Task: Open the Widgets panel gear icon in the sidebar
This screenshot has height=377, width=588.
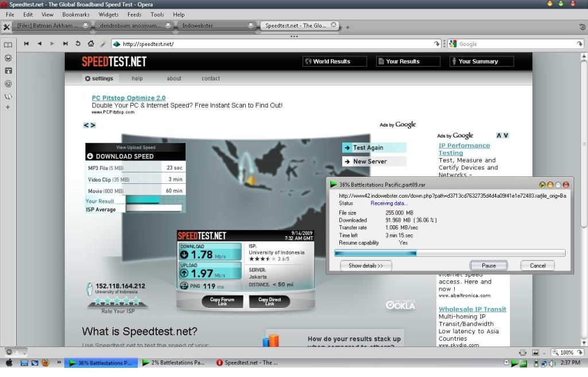Action: pyautogui.click(x=8, y=58)
